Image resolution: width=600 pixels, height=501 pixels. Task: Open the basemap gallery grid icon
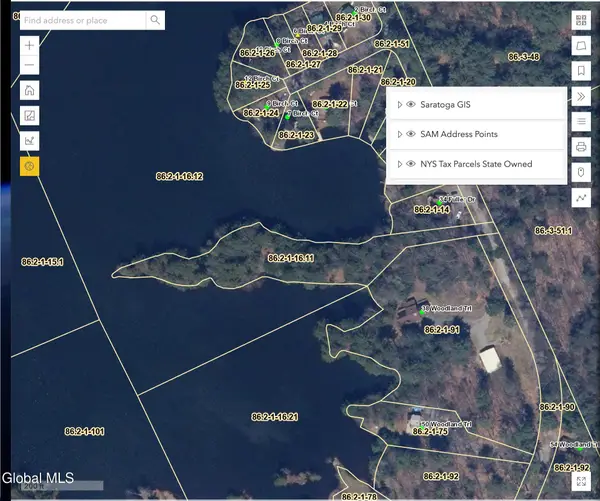tap(581, 20)
